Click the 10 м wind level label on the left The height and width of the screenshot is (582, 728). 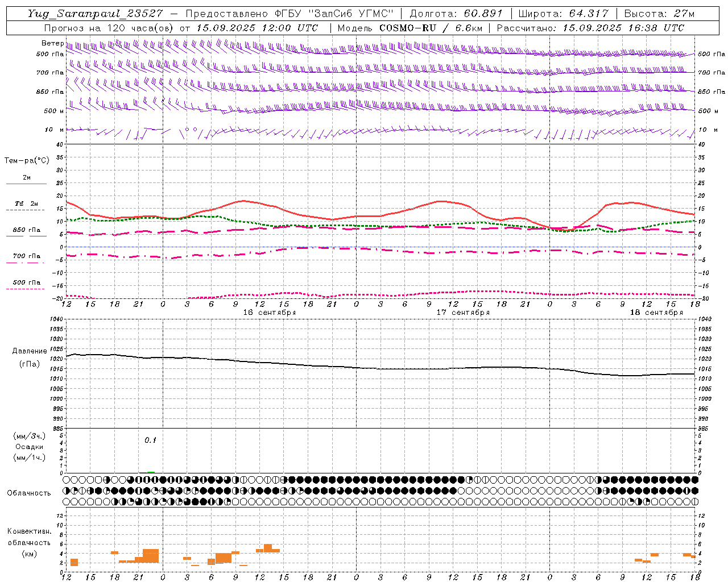(x=54, y=130)
